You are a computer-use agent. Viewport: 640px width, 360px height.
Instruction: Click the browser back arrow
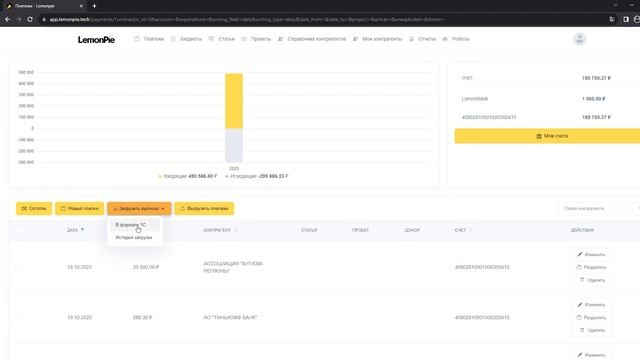[8, 19]
